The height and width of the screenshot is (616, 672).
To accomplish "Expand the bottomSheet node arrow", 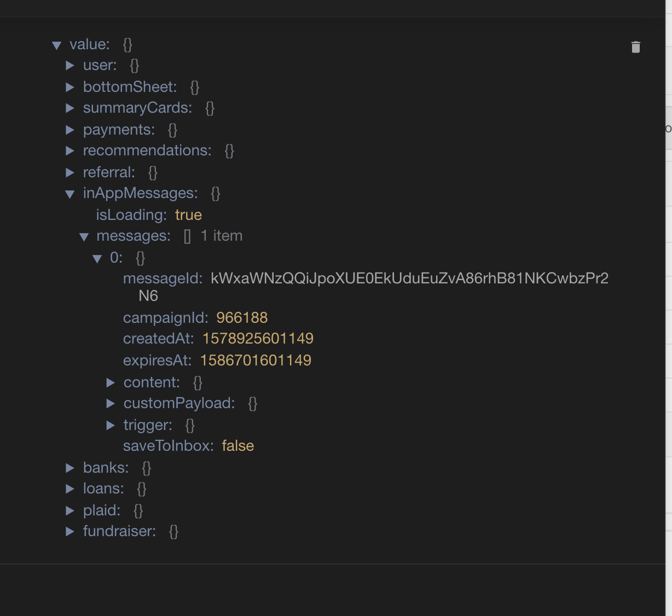I will point(70,87).
